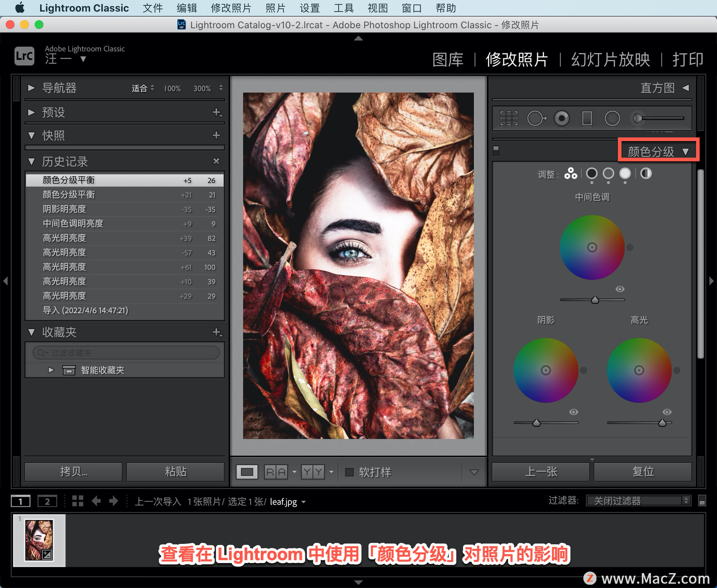The height and width of the screenshot is (588, 717).
Task: Click the 粘贴 paste settings button
Action: [176, 472]
